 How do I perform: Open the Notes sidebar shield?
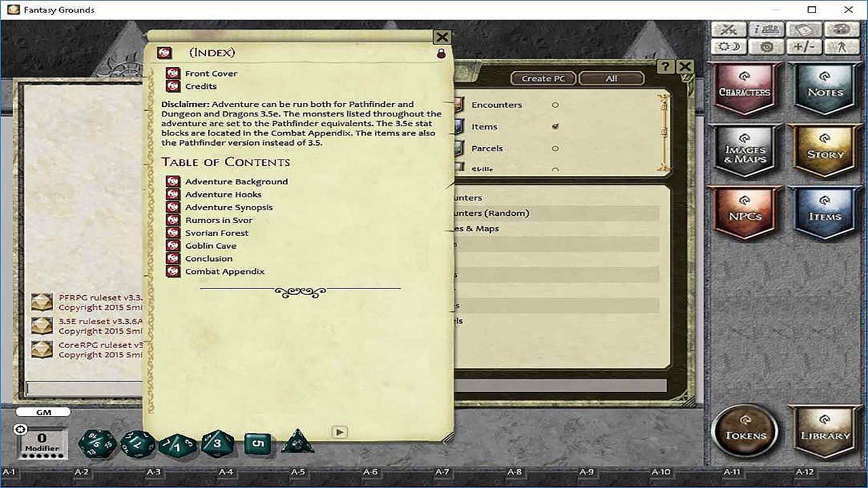pos(825,89)
